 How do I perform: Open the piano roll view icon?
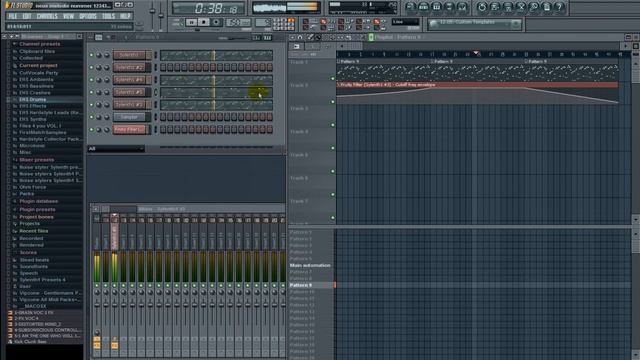click(x=436, y=7)
